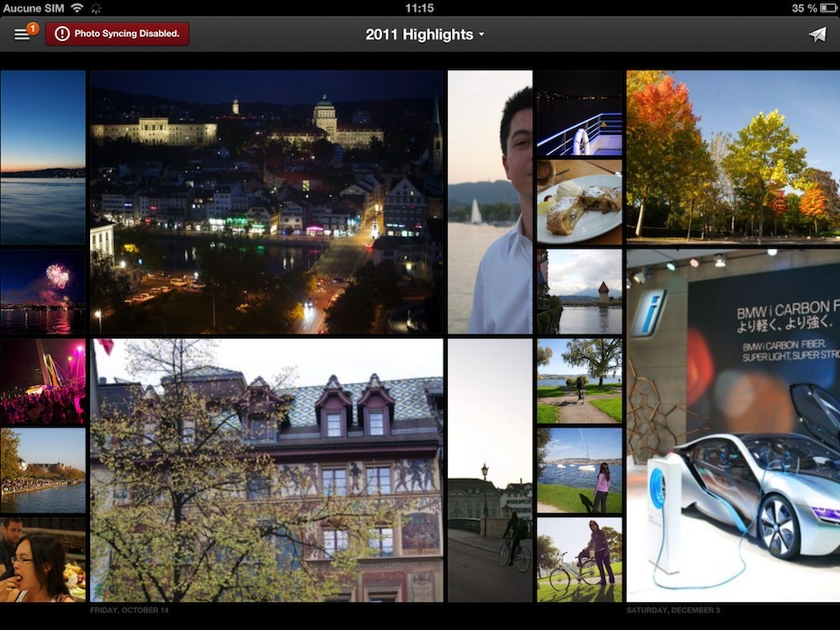Tap the Saturday, December 3 date label
Image resolution: width=840 pixels, height=630 pixels.
coord(674,610)
